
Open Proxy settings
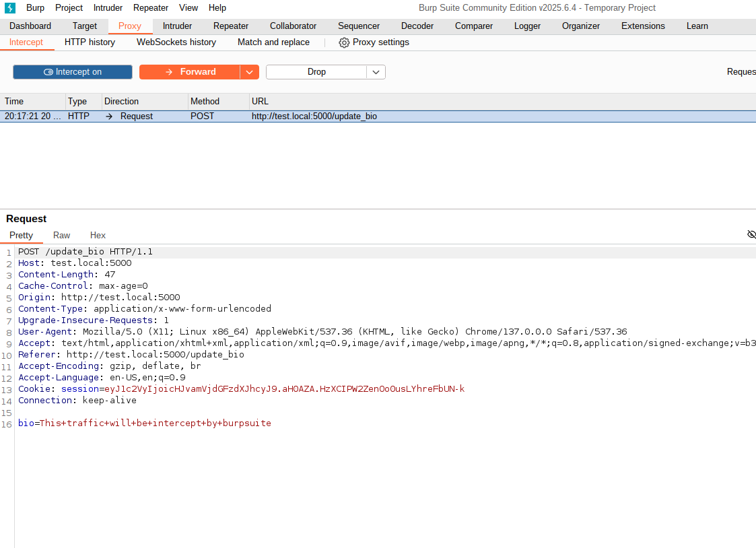374,42
